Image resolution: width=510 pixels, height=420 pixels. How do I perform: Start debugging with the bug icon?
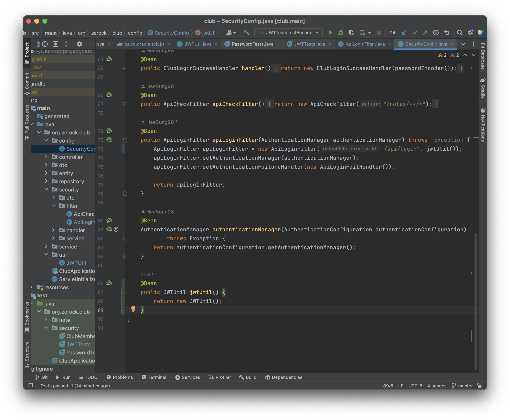[x=341, y=33]
